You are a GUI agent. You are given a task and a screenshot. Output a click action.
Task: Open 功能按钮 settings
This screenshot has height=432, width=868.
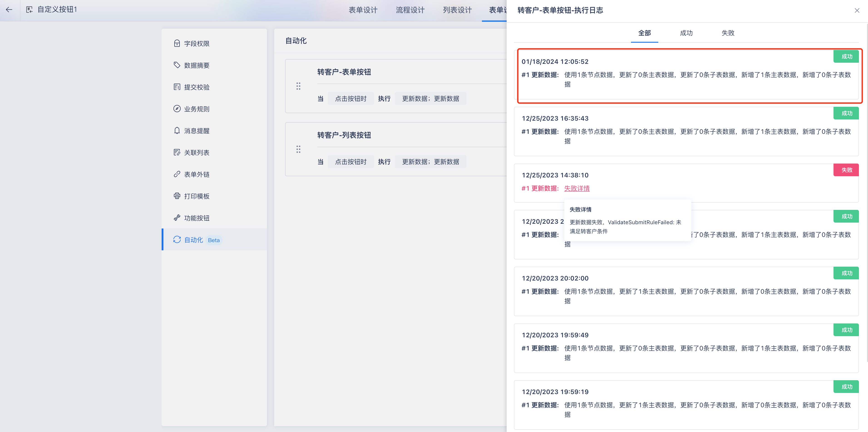point(214,218)
